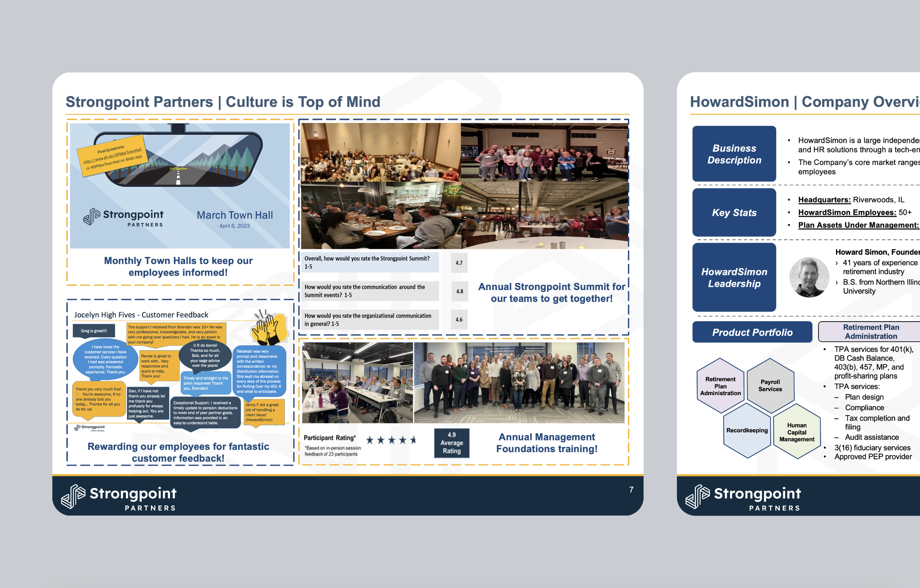Click the 'Headquarters: Riverwoods, IL' bullet
920x588 pixels.
pyautogui.click(x=851, y=200)
